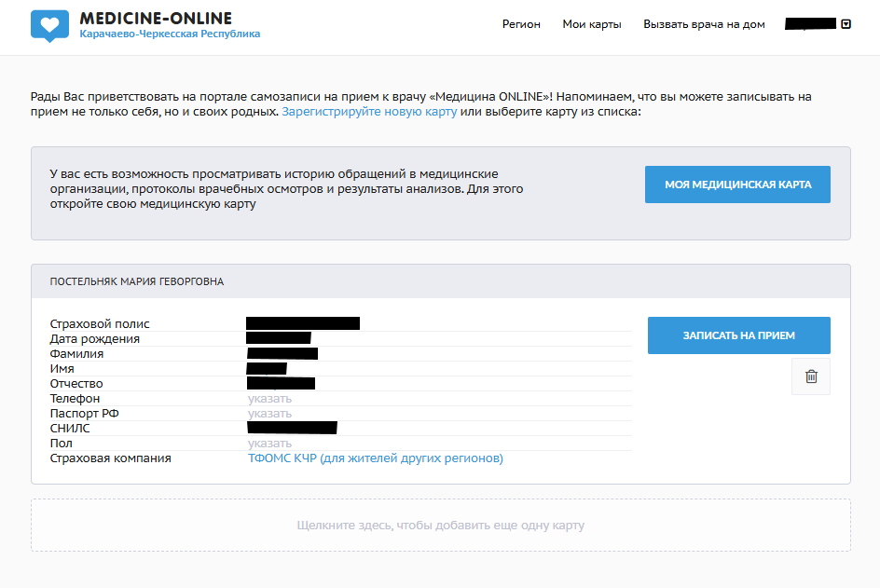Open the Регион menu item
The height and width of the screenshot is (588, 880).
tap(521, 24)
